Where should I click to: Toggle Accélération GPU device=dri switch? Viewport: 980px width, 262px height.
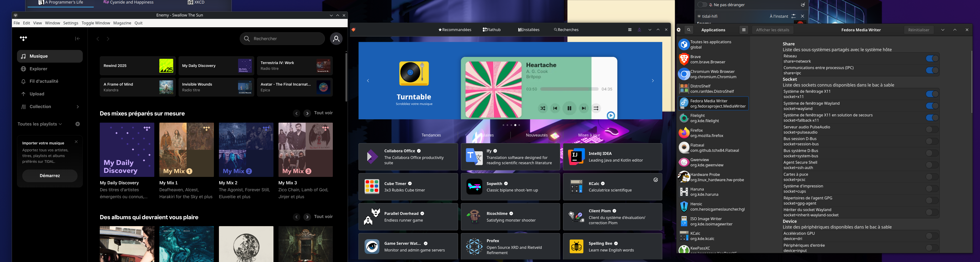(x=932, y=236)
